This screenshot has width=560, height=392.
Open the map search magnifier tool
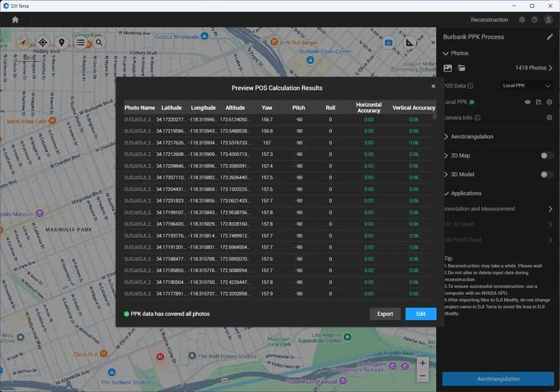click(99, 43)
